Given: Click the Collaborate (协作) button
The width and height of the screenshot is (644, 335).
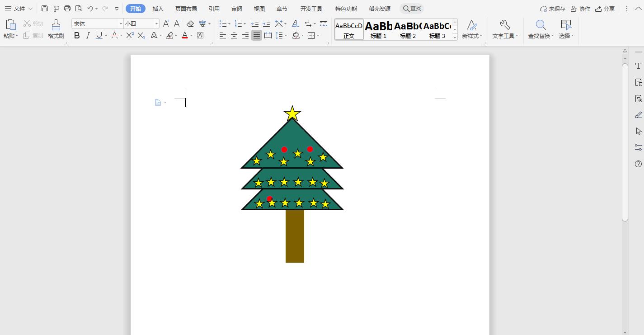Looking at the screenshot, I should point(581,9).
